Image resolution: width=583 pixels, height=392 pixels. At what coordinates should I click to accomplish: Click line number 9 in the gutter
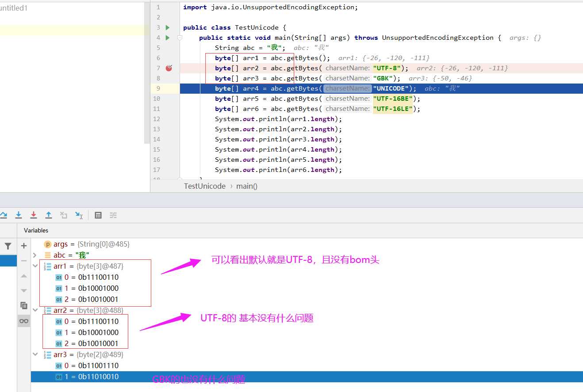(x=158, y=88)
